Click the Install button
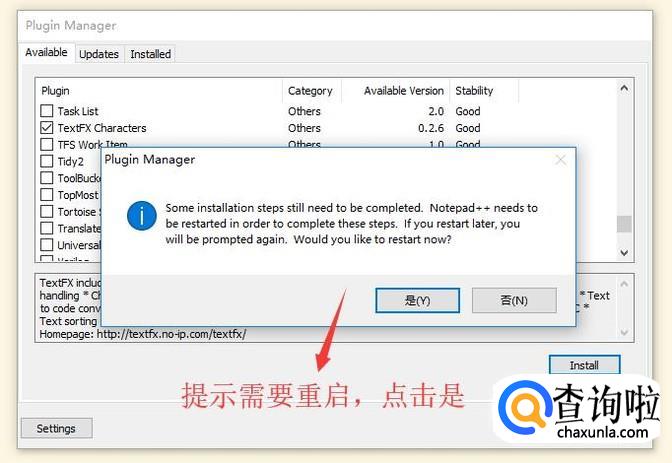Image resolution: width=672 pixels, height=463 pixels. pyautogui.click(x=584, y=365)
